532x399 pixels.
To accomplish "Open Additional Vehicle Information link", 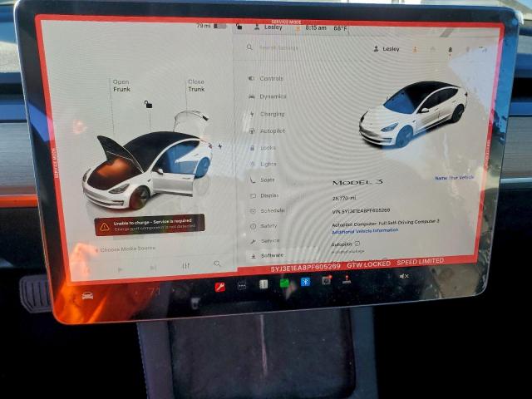I will tap(365, 231).
